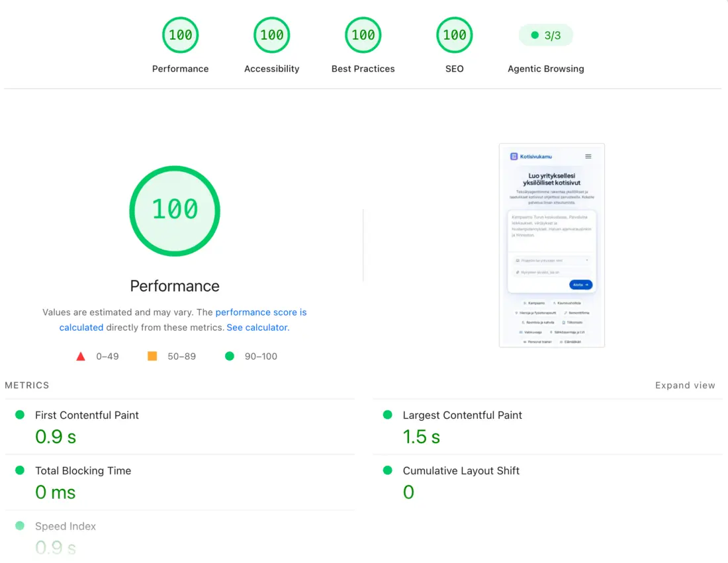Click the '90–100' legend range text
The image size is (728, 563).
[261, 357]
